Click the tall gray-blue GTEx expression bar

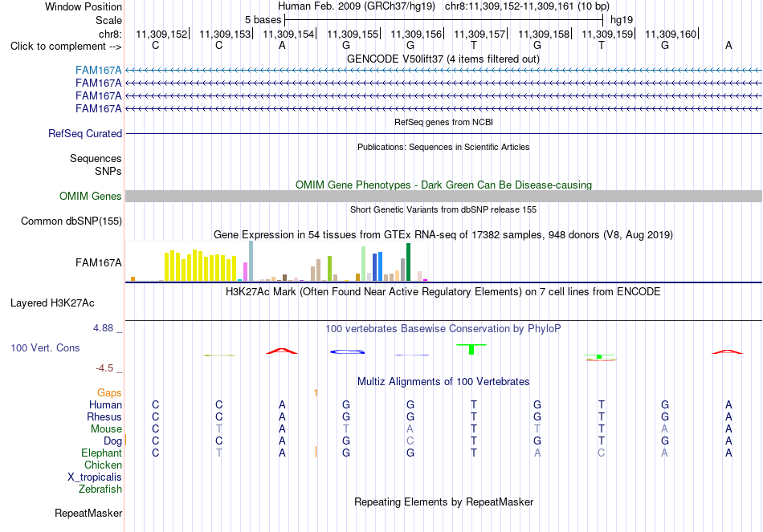tap(251, 261)
